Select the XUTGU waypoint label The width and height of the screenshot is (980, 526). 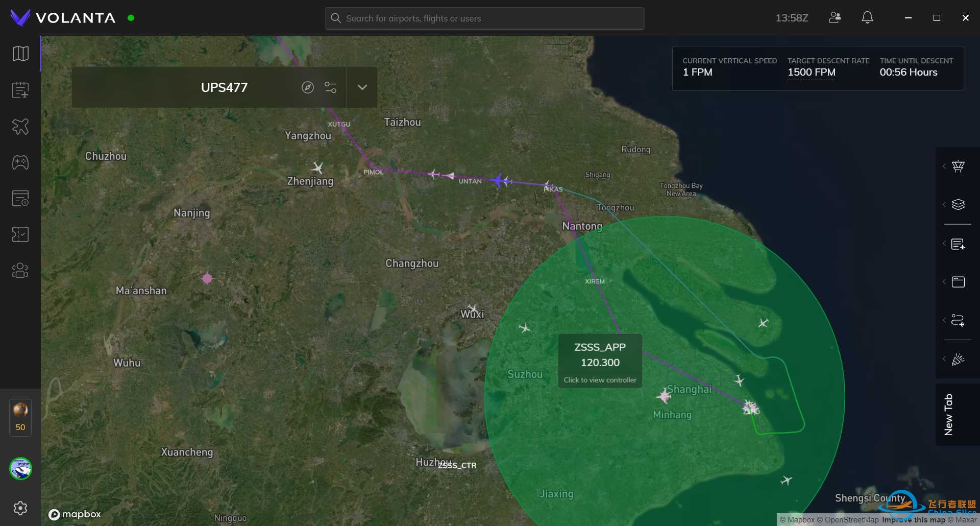click(x=339, y=124)
